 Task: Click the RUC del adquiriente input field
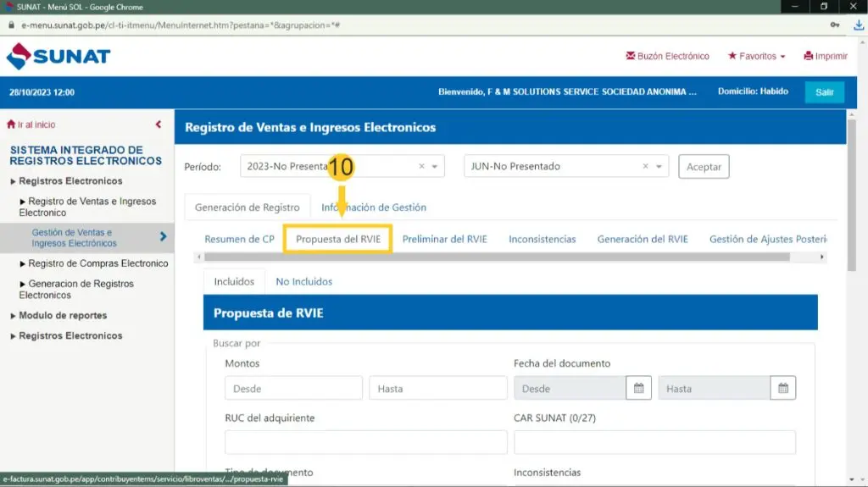365,442
